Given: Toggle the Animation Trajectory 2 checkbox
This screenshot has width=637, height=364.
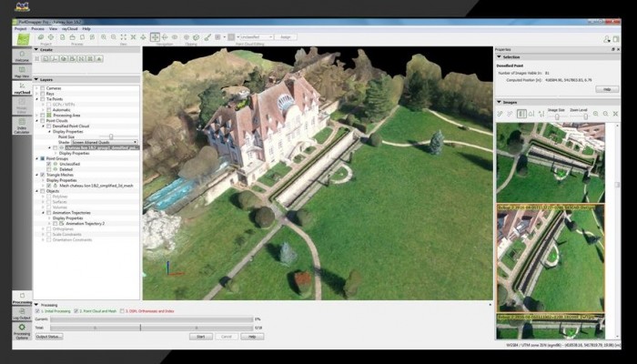Looking at the screenshot, I should click(x=56, y=224).
